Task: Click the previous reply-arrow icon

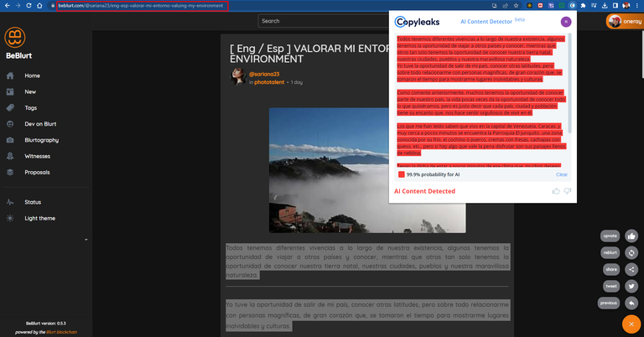Action: click(631, 303)
